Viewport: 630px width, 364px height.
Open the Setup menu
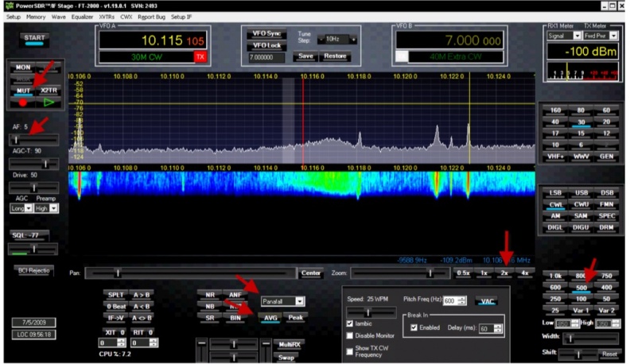click(x=14, y=17)
